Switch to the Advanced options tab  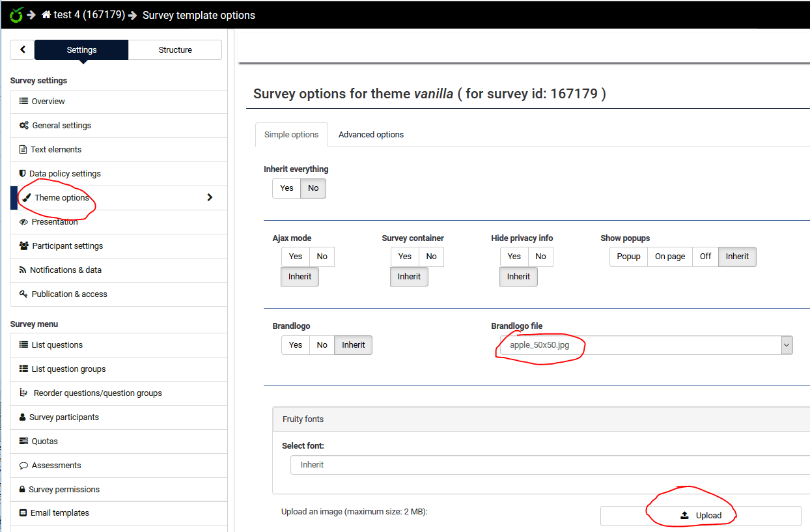tap(370, 135)
